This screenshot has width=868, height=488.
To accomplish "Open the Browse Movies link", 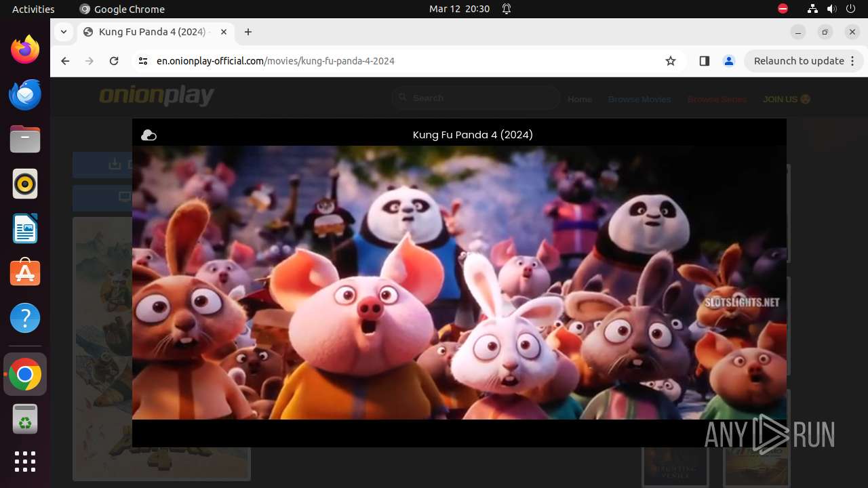I will tap(639, 99).
